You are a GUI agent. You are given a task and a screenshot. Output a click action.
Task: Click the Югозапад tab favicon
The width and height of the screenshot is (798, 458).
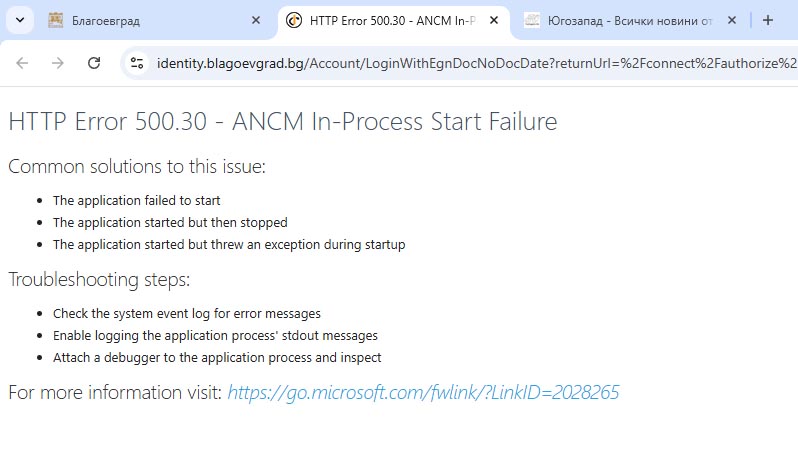click(532, 20)
